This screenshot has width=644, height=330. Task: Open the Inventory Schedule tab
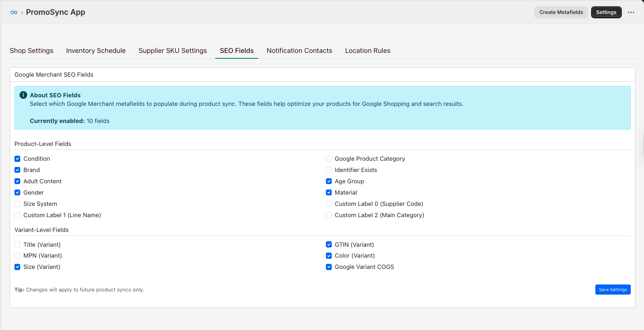pos(96,51)
